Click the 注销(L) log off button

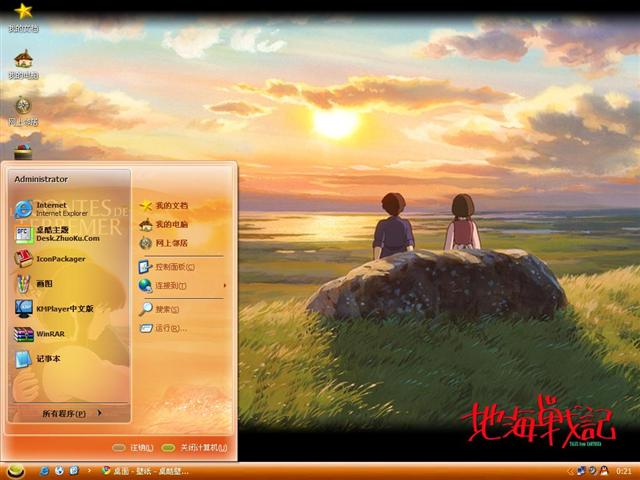[x=133, y=448]
